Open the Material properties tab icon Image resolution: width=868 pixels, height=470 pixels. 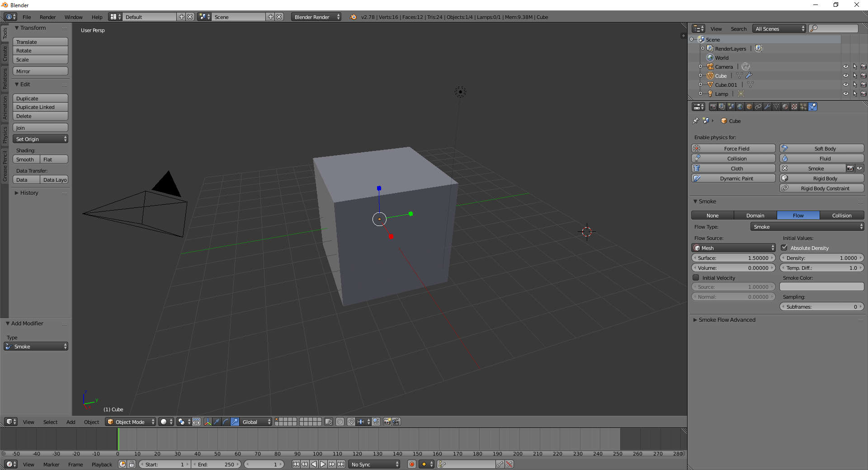(785, 107)
